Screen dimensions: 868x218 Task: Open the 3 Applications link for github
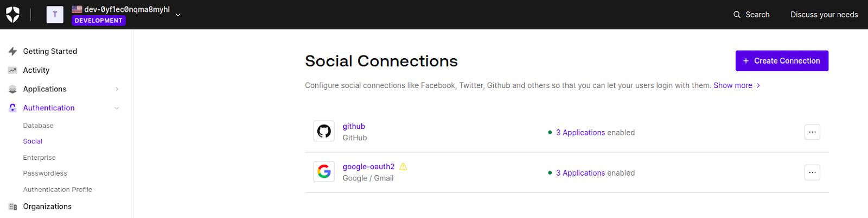tap(580, 133)
